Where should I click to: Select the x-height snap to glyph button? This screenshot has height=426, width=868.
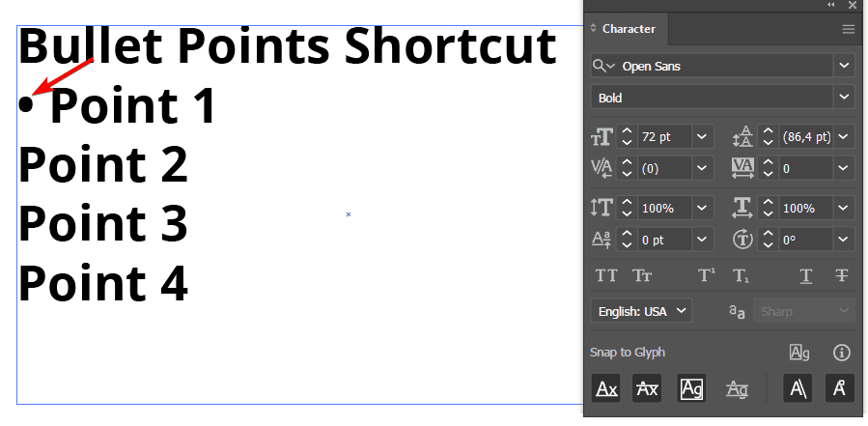(x=647, y=388)
